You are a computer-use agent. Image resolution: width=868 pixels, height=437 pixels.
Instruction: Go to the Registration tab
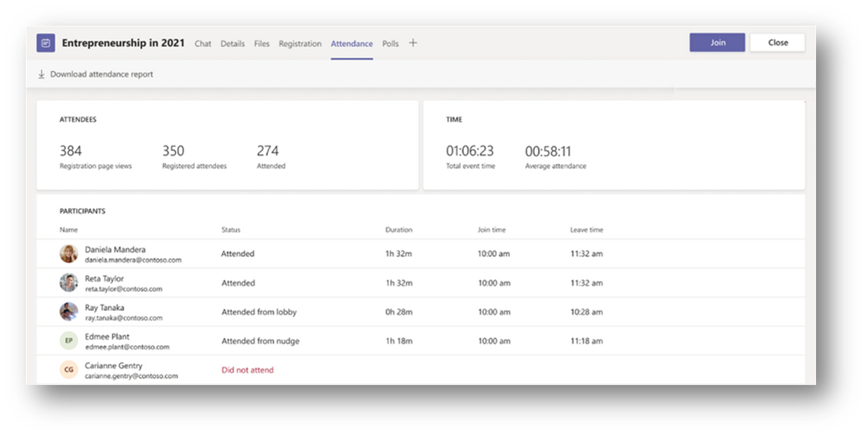coord(300,44)
